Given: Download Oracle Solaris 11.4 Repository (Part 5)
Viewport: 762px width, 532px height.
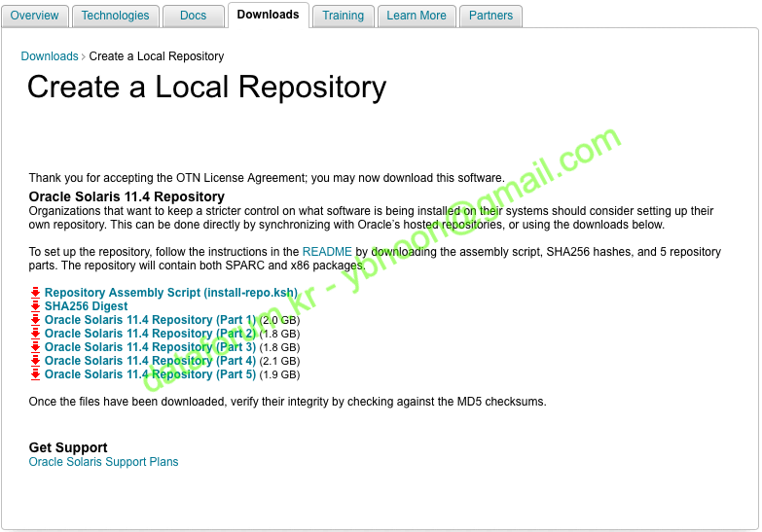Looking at the screenshot, I should click(x=150, y=374).
